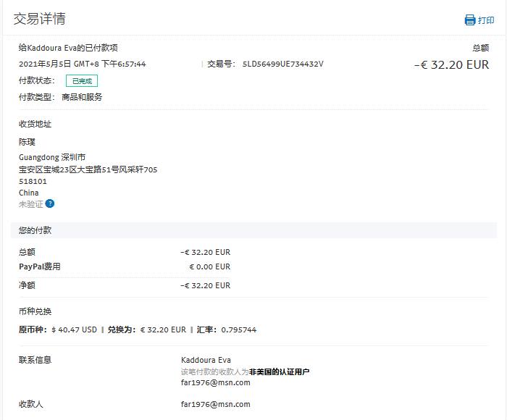Click the transaction date 2021年5月5日

pos(45,64)
